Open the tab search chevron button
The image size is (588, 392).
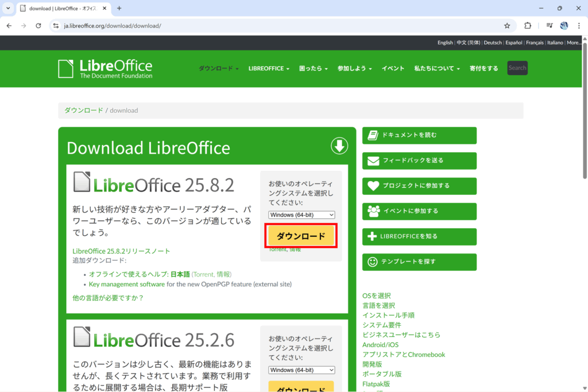[x=8, y=9]
